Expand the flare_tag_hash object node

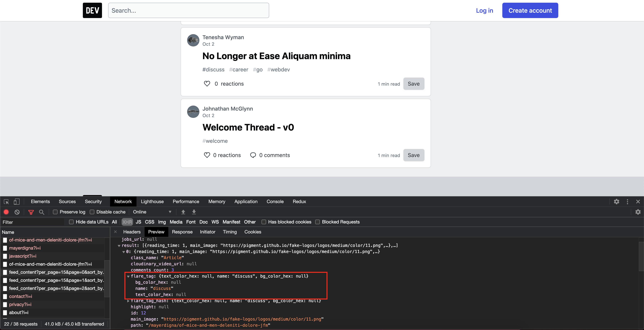click(x=128, y=301)
